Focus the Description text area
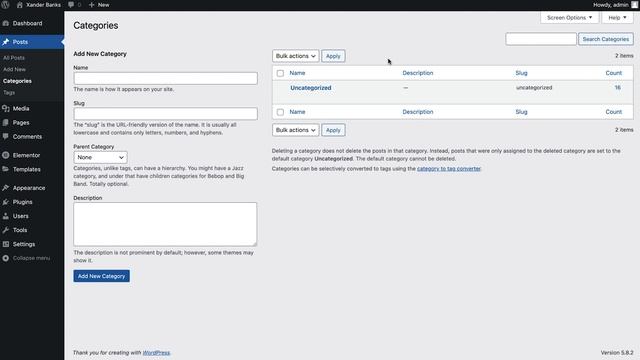The image size is (640, 360). [165, 224]
